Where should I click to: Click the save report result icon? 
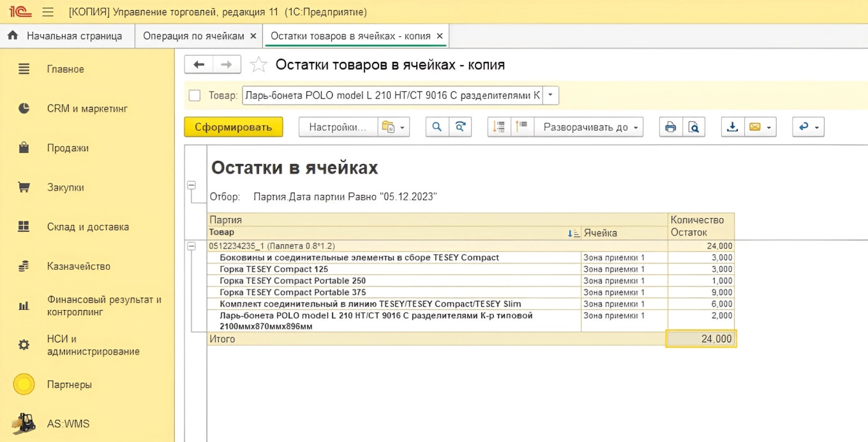[731, 126]
